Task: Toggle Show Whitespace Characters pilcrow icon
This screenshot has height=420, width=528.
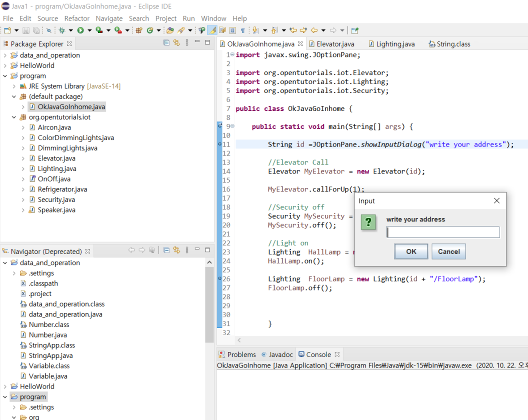Action: tap(242, 30)
